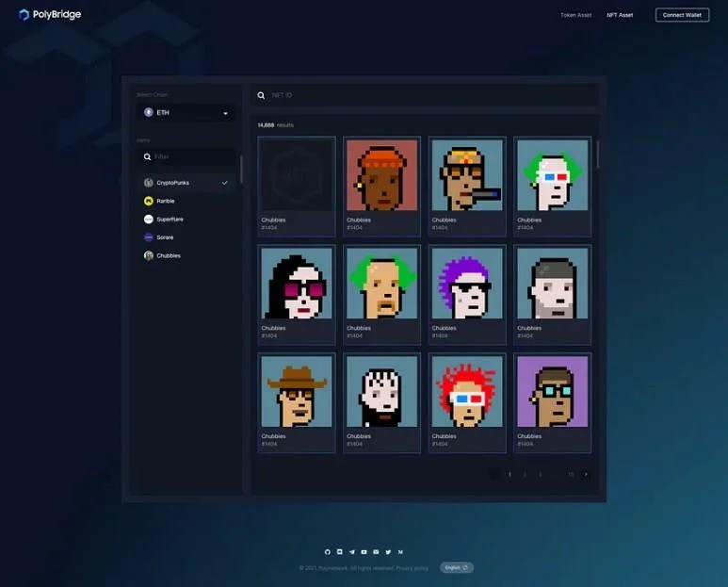Select the Rarible collection icon
728x587 pixels.
point(149,201)
